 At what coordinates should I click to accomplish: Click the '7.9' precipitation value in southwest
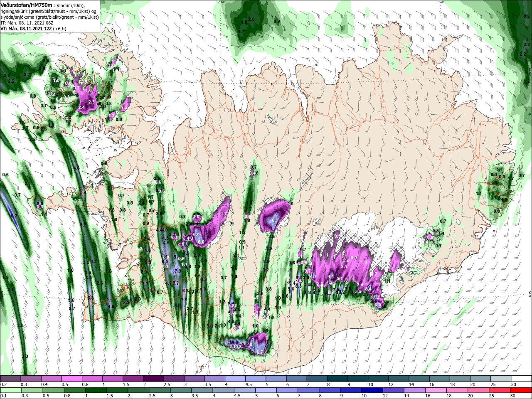pyautogui.click(x=178, y=271)
